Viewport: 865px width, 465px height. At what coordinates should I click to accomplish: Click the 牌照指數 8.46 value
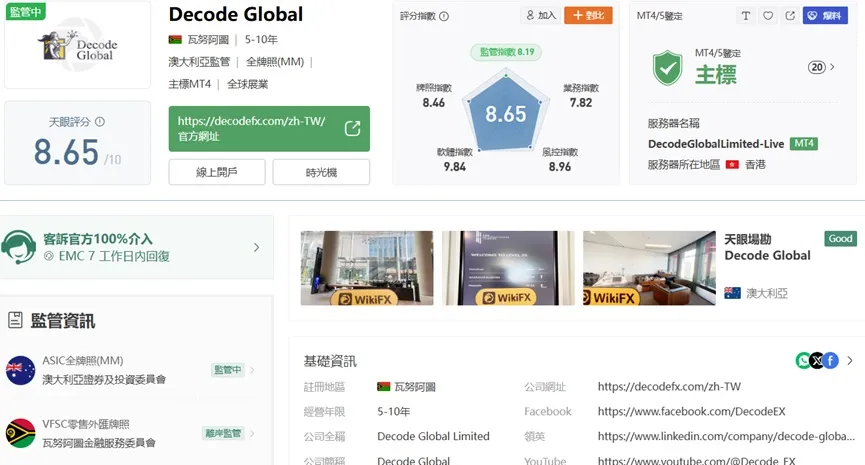(434, 103)
